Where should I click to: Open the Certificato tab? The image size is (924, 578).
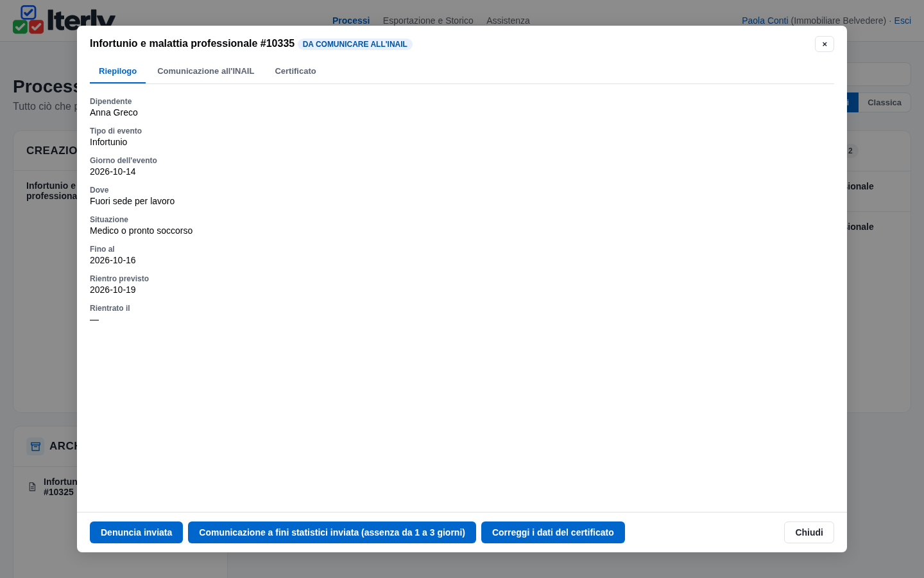pos(295,71)
